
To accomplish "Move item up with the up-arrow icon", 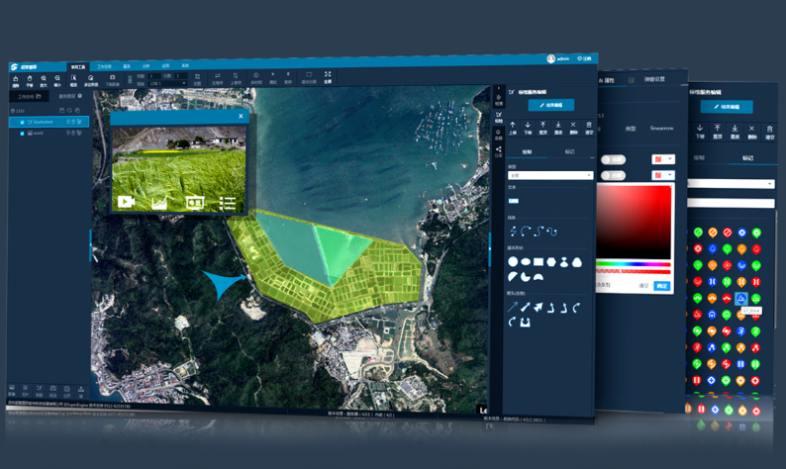I will click(x=512, y=127).
